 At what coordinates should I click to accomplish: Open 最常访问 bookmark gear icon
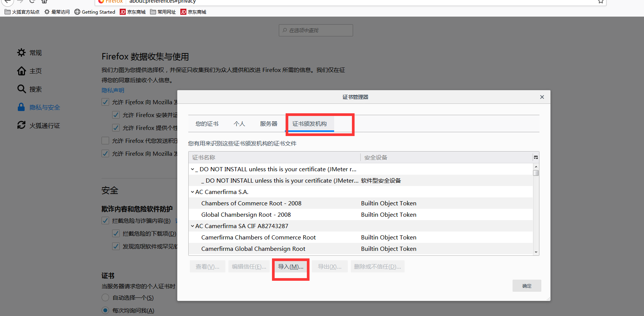coord(47,12)
